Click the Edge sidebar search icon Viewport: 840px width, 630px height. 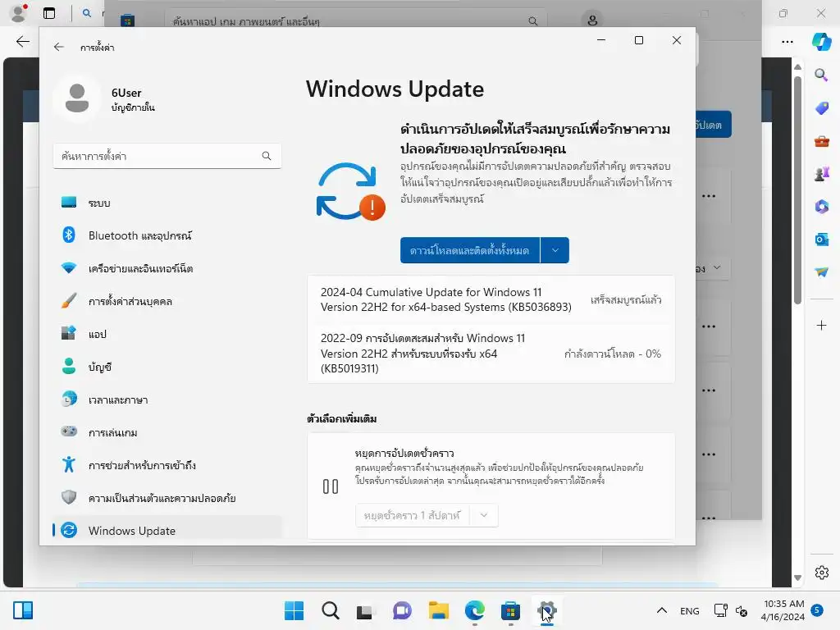(x=821, y=75)
